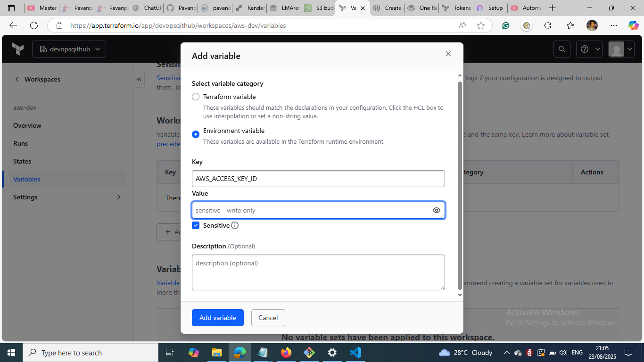Expand the Settings sidebar submenu
The image size is (644, 362).
[118, 197]
